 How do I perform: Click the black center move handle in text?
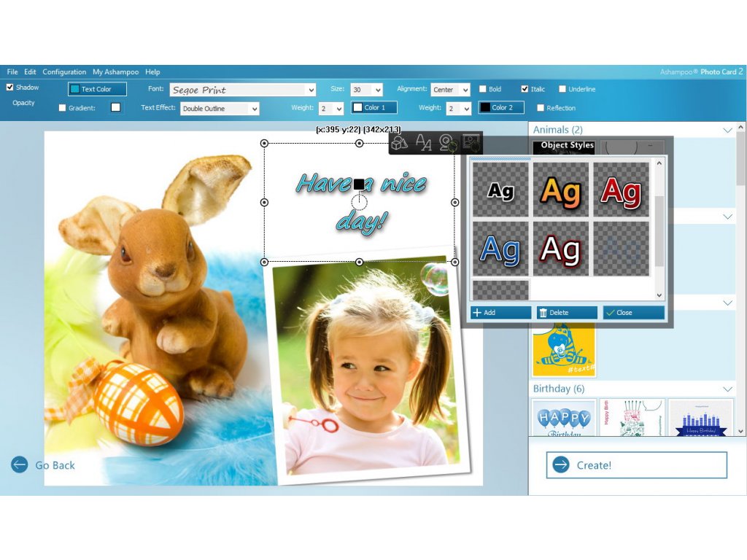pos(359,184)
